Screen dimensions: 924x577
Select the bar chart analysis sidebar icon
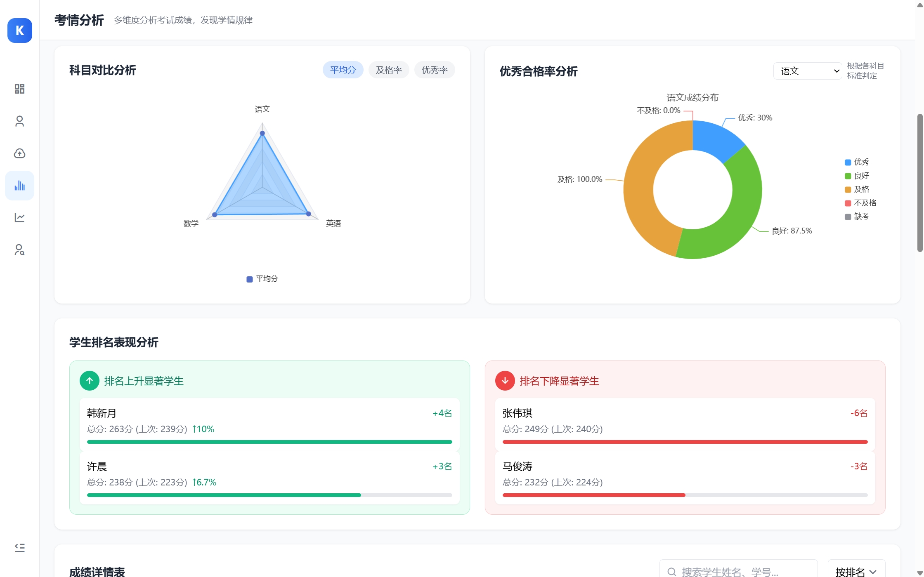coord(19,186)
